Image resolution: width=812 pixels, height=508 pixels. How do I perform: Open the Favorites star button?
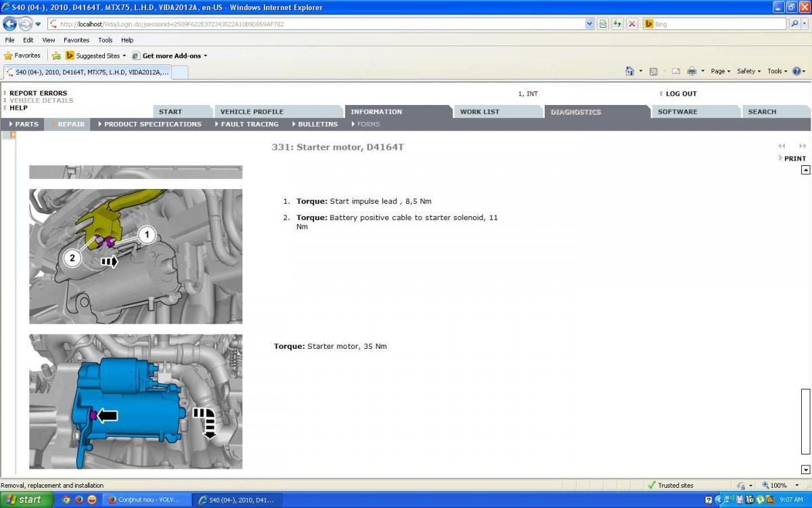22,56
